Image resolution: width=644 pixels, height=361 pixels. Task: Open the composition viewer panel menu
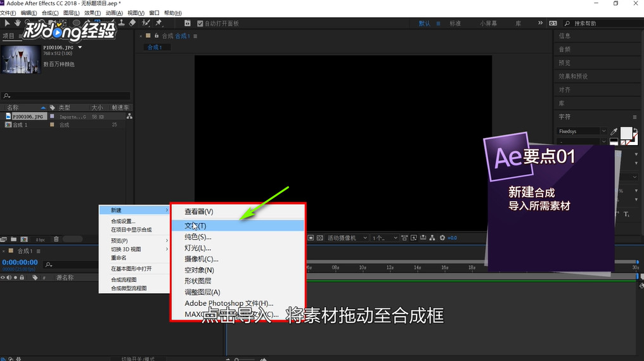[195, 36]
